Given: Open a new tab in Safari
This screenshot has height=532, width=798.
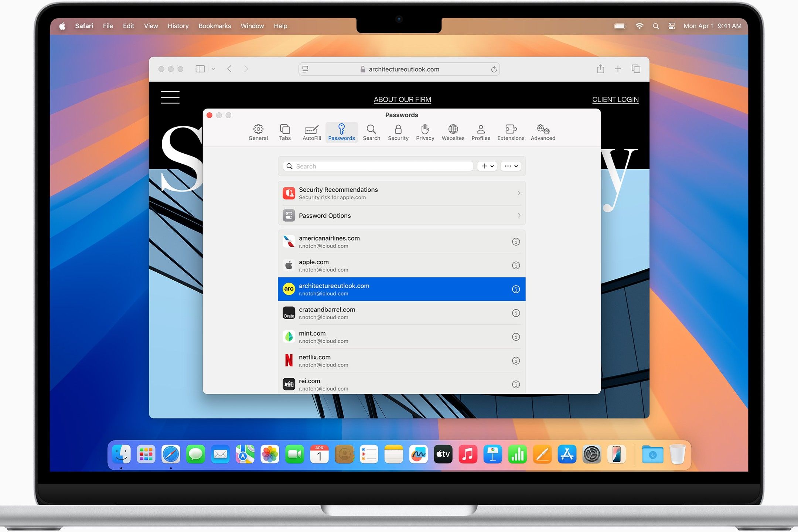Looking at the screenshot, I should pos(618,69).
